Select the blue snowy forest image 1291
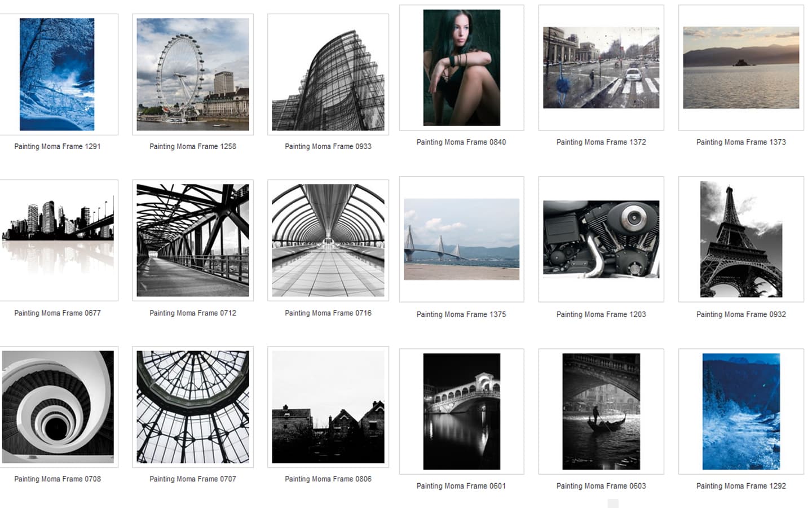 pyautogui.click(x=57, y=74)
